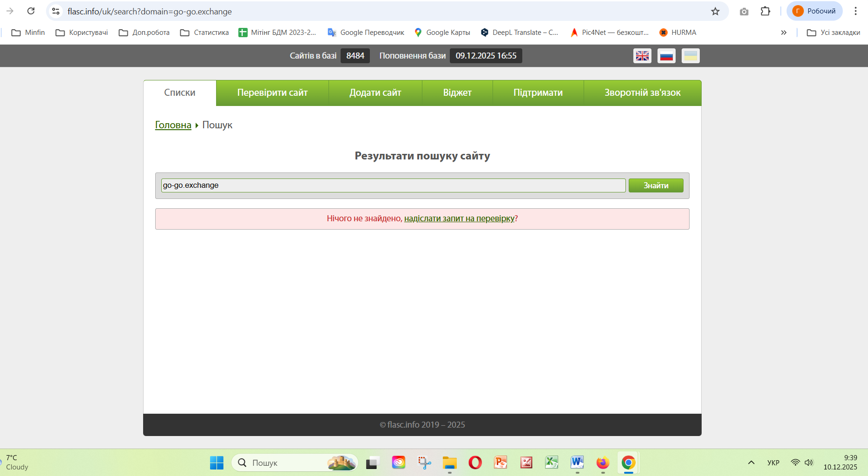Open the Перевірити сайт tab
This screenshot has height=476, width=868.
pos(272,93)
